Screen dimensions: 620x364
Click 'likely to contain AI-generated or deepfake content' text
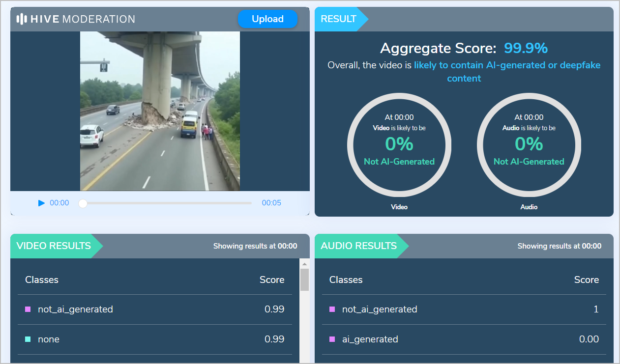pyautogui.click(x=507, y=72)
